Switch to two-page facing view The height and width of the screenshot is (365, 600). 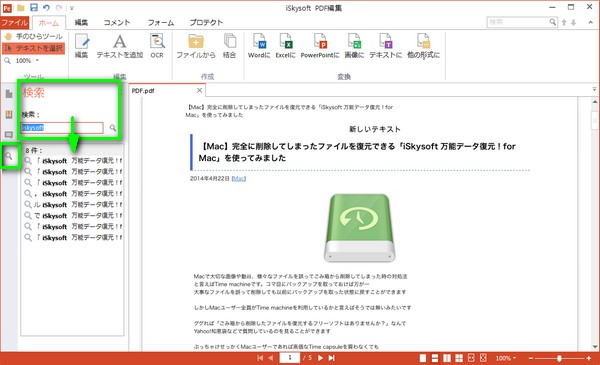tap(447, 358)
